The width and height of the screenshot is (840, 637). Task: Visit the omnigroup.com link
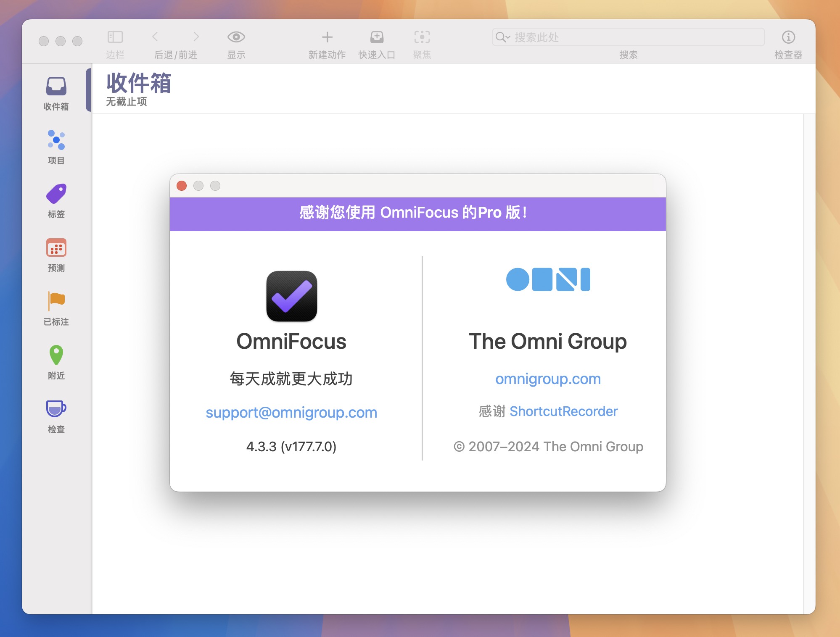[x=548, y=379]
